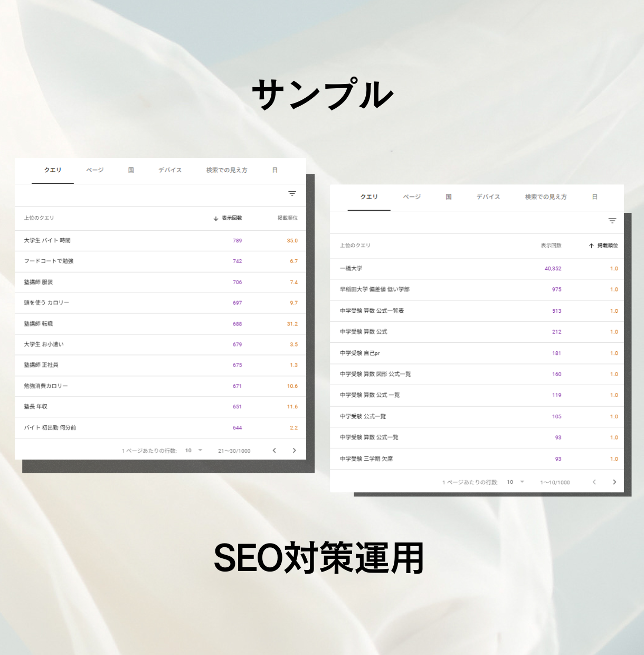This screenshot has height=655, width=644.
Task: Sort left table by 表示回数 column
Action: 228,218
